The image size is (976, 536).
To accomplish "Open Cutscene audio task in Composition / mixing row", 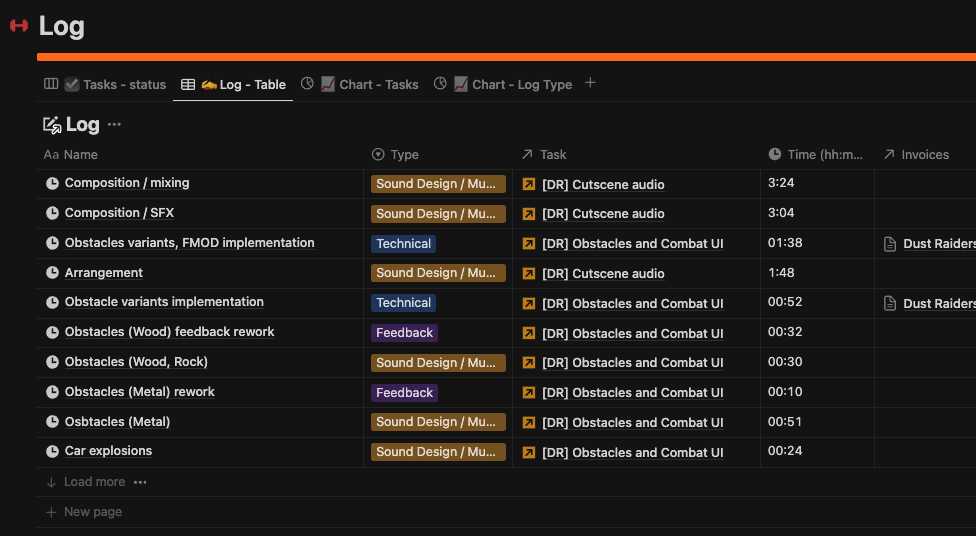I will 603,184.
